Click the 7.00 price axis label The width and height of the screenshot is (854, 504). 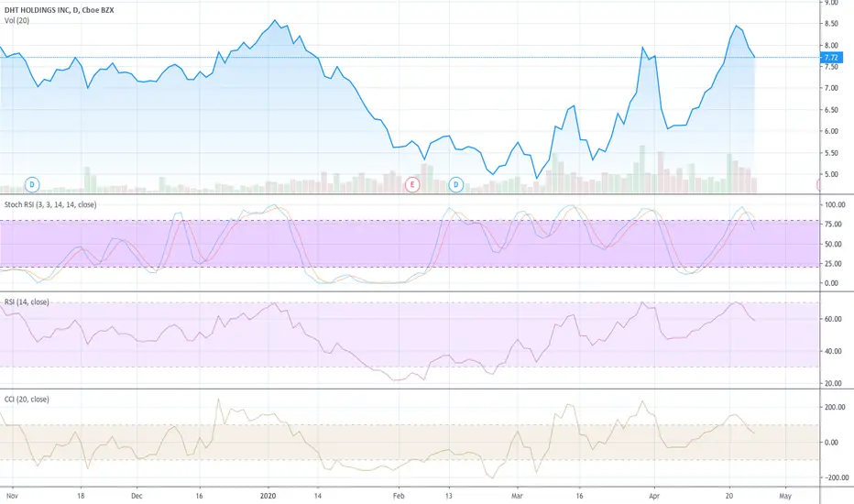831,88
